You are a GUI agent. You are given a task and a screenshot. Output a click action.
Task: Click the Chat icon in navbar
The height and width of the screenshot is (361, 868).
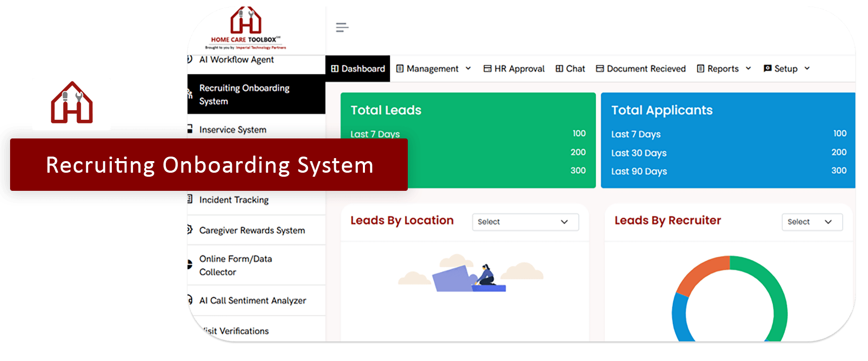(x=559, y=69)
